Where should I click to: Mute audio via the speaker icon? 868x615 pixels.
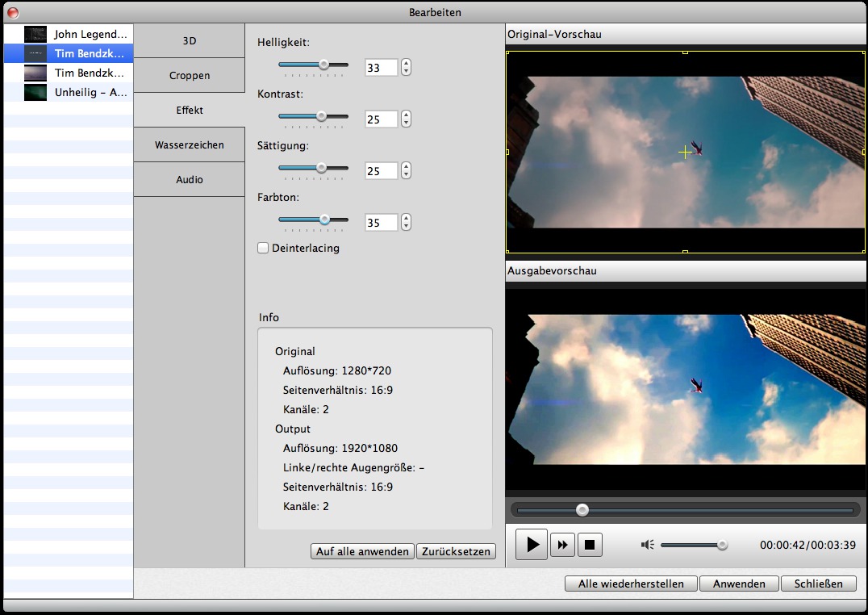(x=647, y=545)
